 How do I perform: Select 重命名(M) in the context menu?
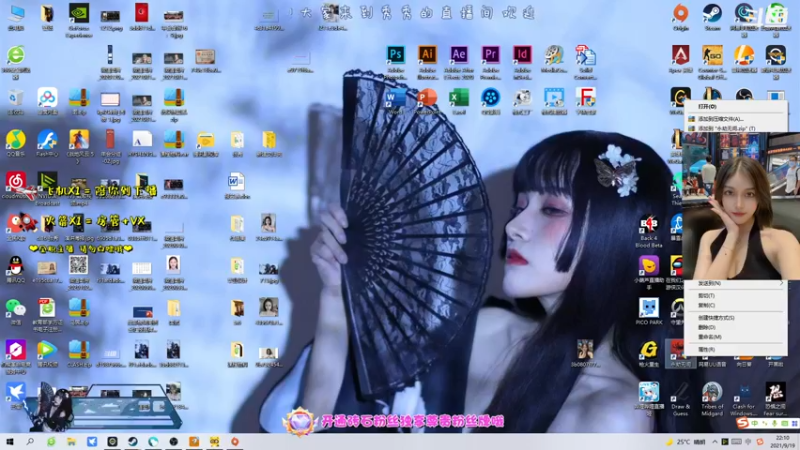point(709,337)
